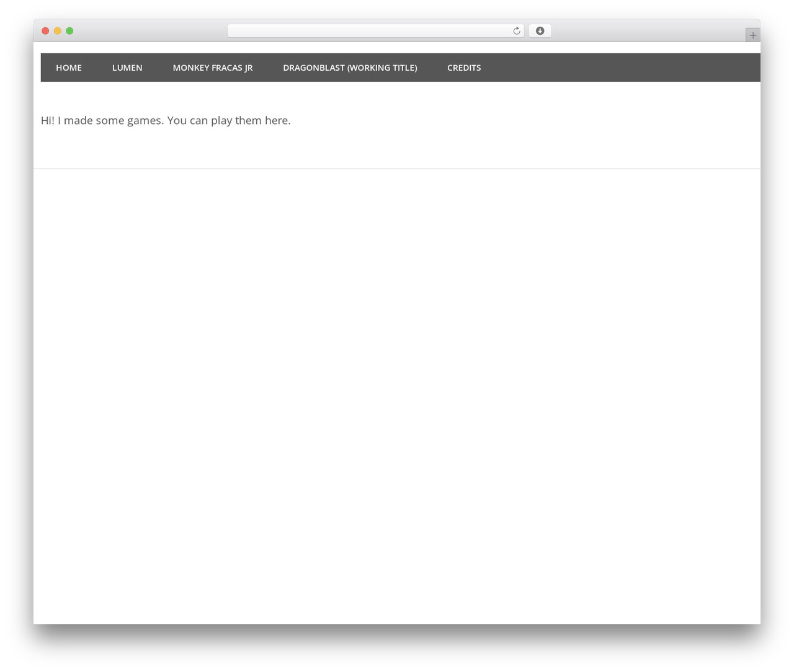794x672 pixels.
Task: Open the CREDITS page
Action: coord(464,68)
